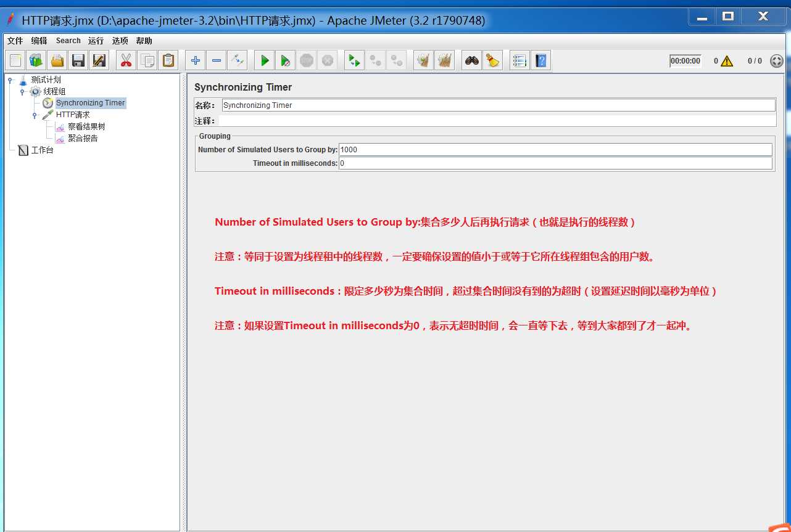791x532 pixels.
Task: Click the 注释 comment field
Action: pos(497,121)
